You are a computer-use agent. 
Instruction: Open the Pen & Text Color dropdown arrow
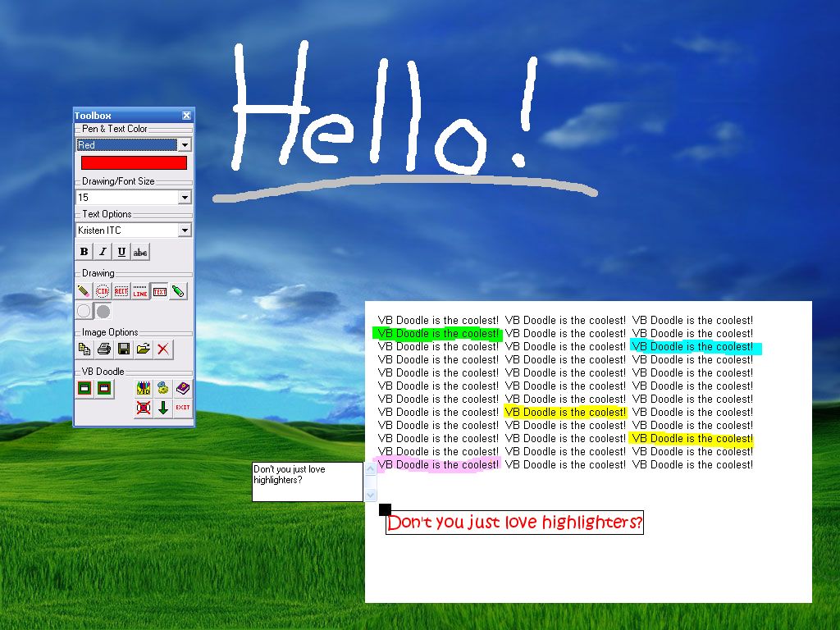coord(185,145)
